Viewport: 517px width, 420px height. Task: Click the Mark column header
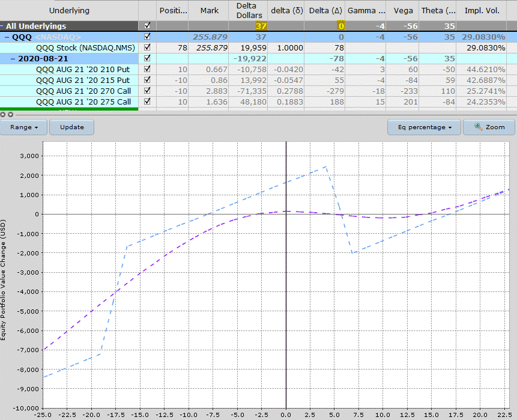click(x=209, y=11)
